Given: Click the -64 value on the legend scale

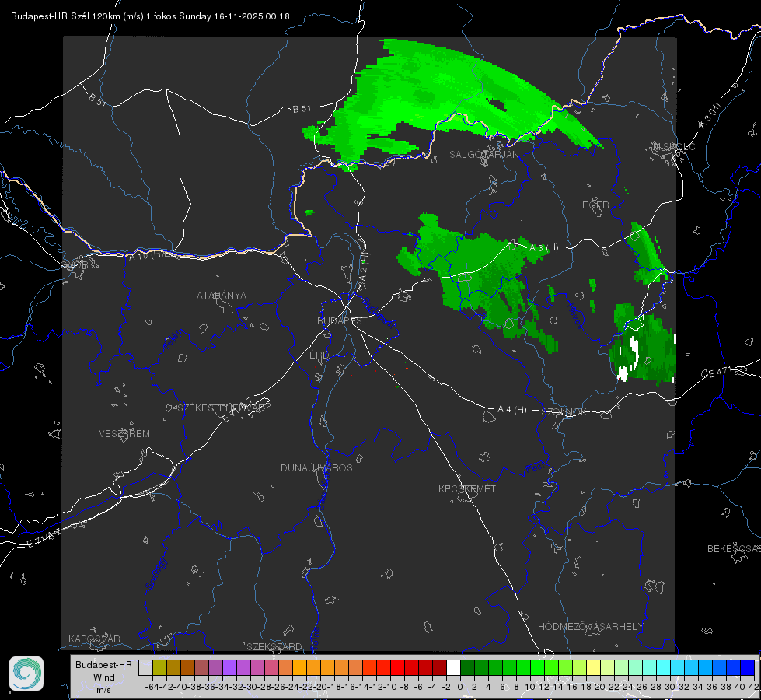Looking at the screenshot, I should pyautogui.click(x=152, y=687).
